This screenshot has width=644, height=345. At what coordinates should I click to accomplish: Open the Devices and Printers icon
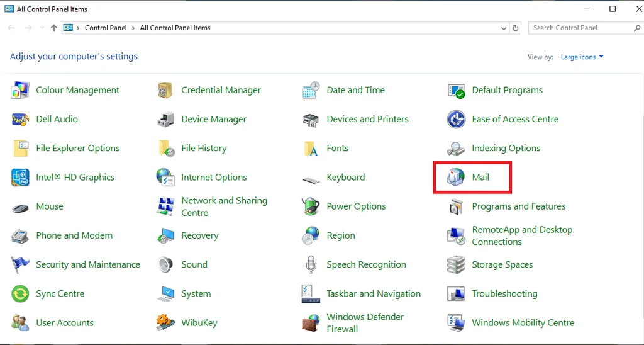tap(311, 119)
